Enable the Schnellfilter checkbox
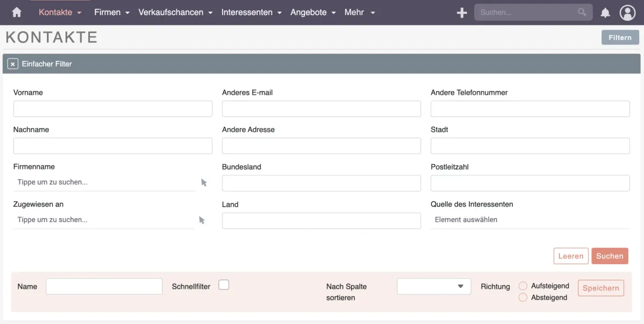Viewport: 644px width, 324px height. click(x=223, y=285)
